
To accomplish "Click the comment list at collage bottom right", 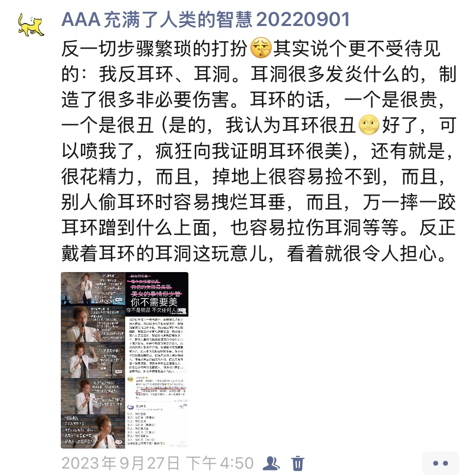I will pos(157,425).
